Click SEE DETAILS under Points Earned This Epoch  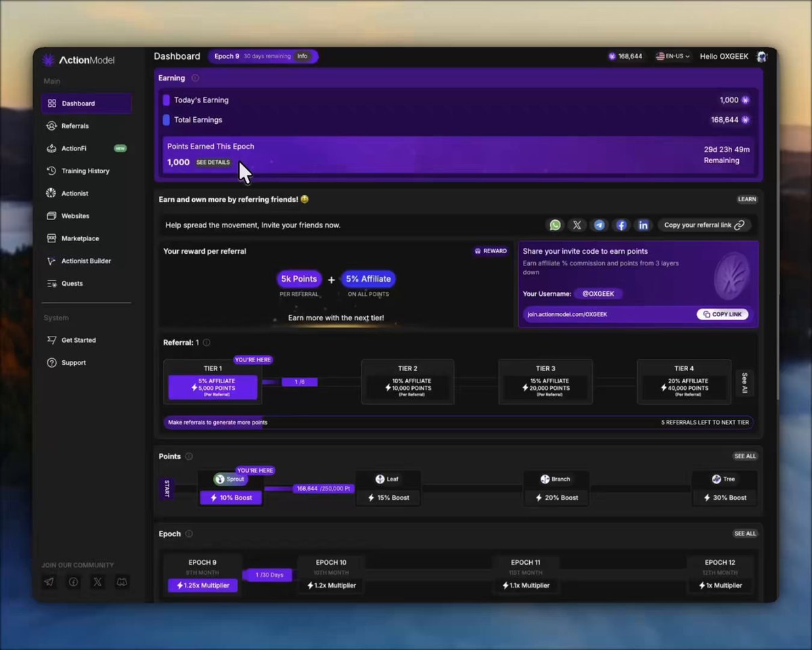213,162
